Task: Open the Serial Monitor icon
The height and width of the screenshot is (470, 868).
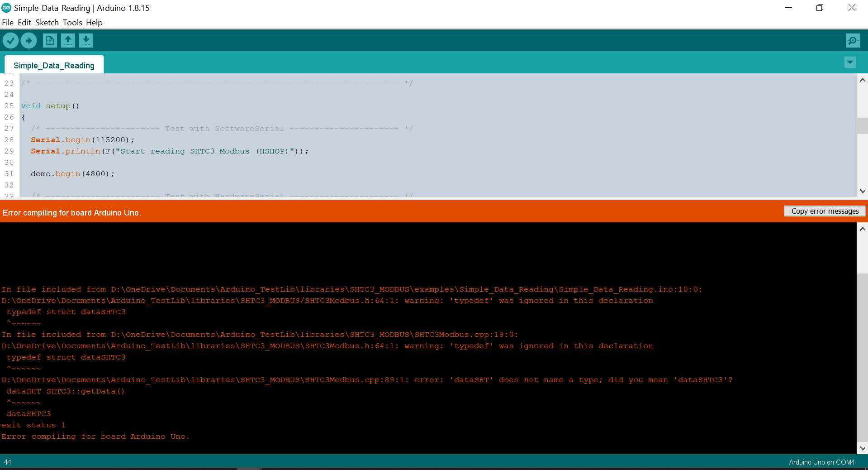Action: 852,40
